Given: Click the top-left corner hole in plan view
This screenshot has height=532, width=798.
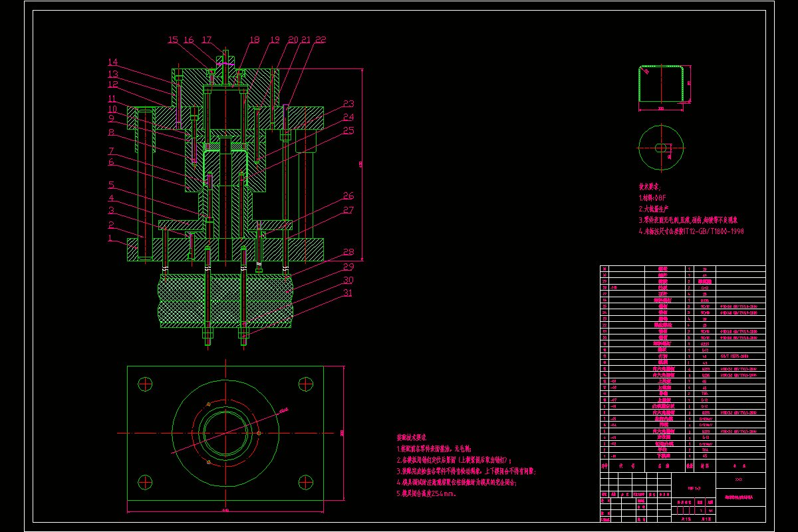Looking at the screenshot, I should pos(145,384).
